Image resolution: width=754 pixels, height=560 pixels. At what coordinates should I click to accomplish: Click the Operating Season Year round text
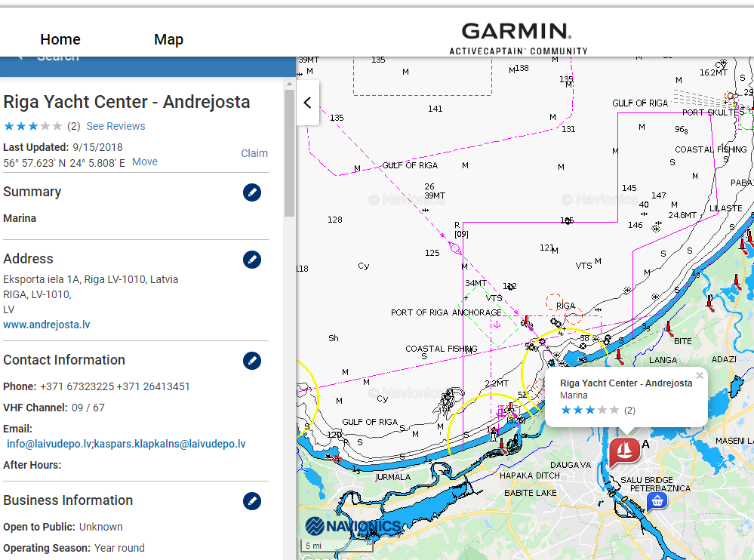[x=119, y=548]
